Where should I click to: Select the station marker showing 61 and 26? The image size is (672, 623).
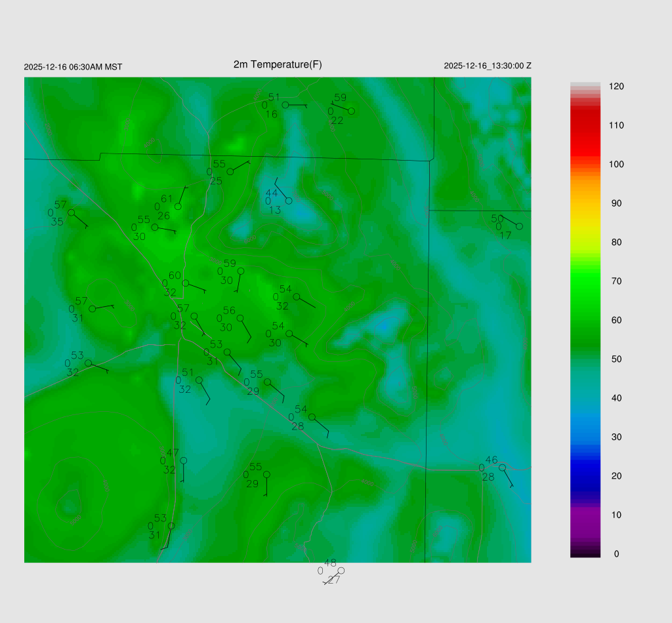(x=178, y=207)
